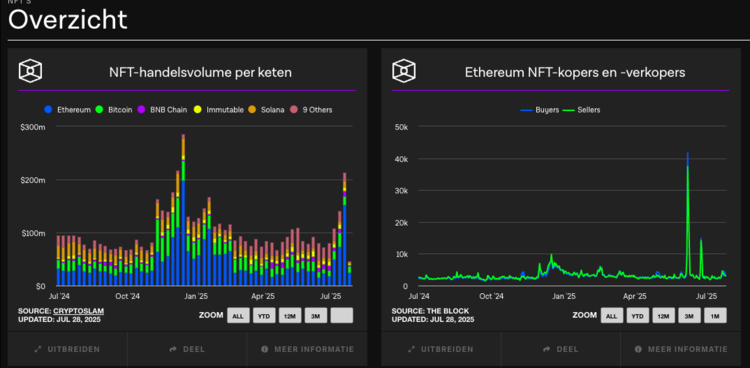
Task: Click DEEL under buyers-sellers chart
Action: point(561,349)
